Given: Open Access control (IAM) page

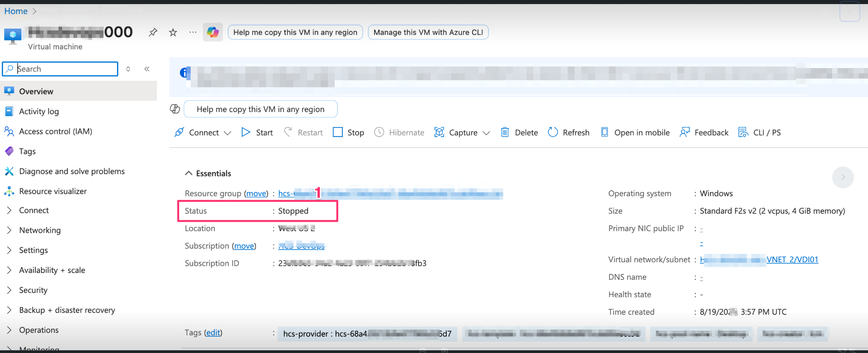Looking at the screenshot, I should click(x=55, y=132).
